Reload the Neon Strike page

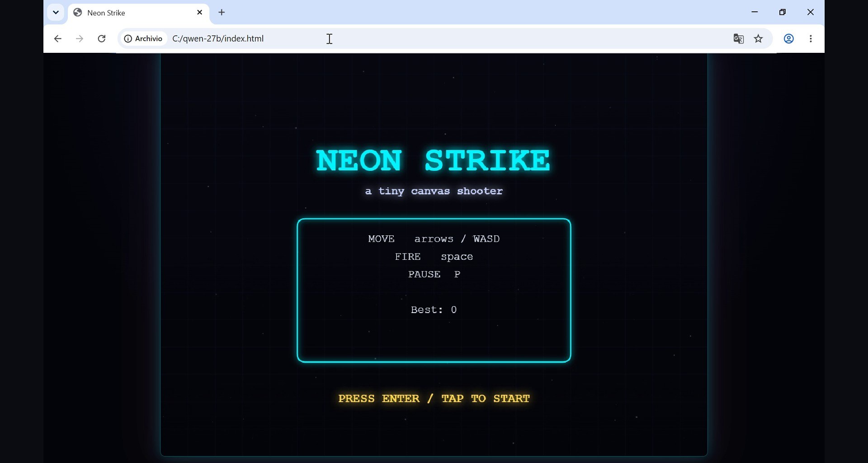(102, 39)
